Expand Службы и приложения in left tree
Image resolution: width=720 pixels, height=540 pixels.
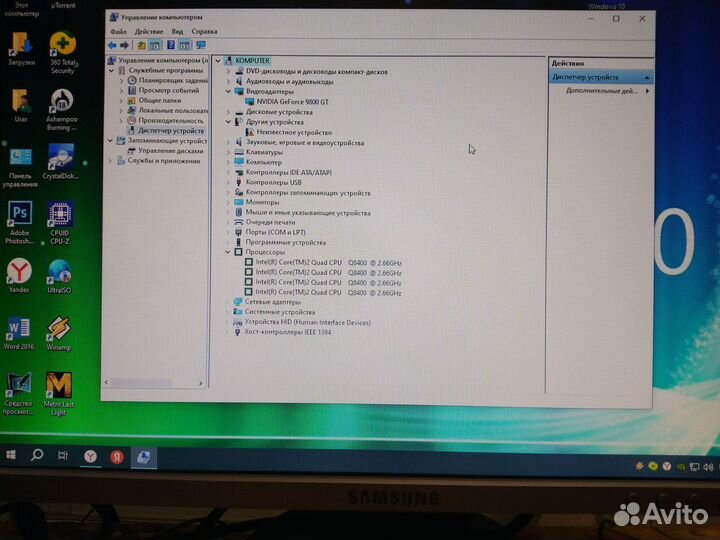(x=110, y=161)
